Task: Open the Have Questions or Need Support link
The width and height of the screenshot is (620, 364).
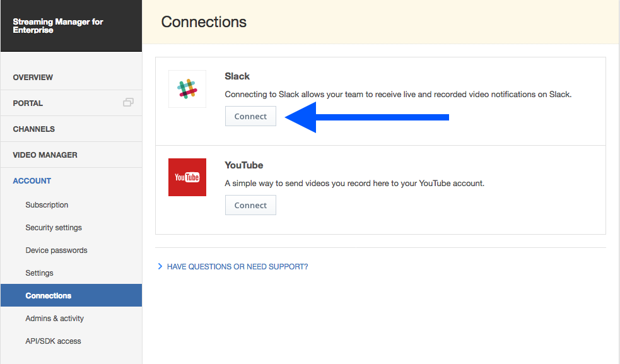Action: (x=237, y=267)
